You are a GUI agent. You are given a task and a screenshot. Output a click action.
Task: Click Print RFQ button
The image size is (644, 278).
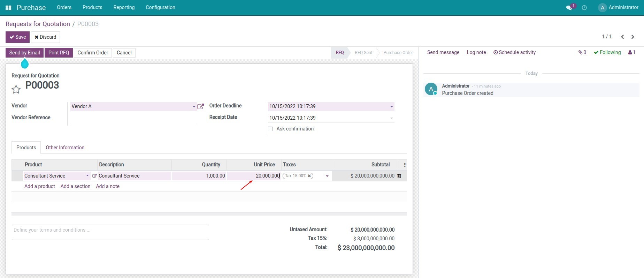click(59, 53)
